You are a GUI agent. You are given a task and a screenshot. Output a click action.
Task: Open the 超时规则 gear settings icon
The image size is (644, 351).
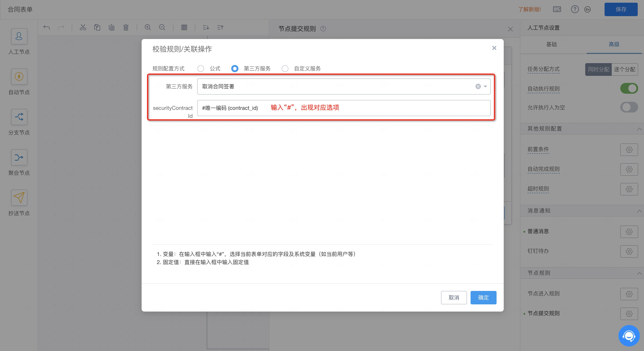coord(629,189)
